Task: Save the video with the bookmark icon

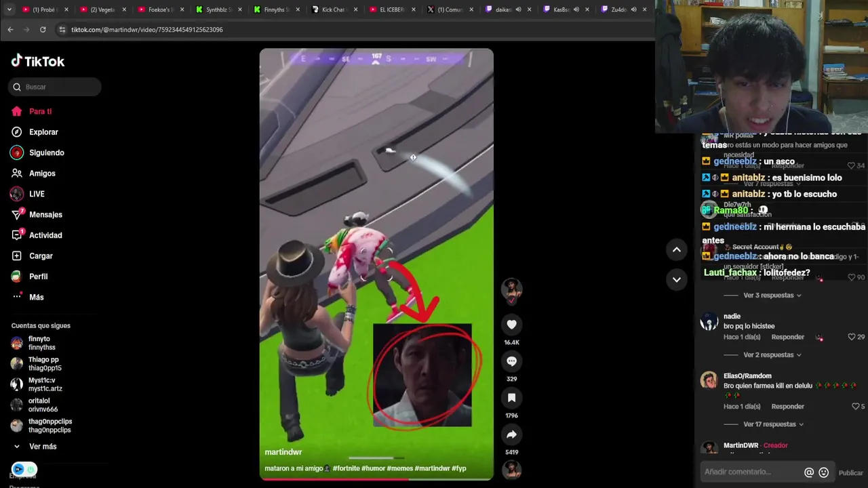Action: point(511,398)
